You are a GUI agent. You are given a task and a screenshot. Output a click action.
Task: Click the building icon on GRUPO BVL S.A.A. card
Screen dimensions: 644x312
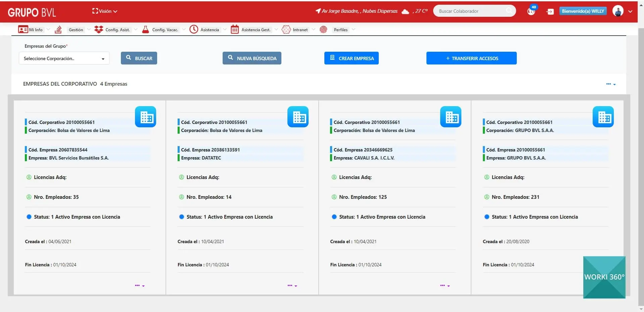603,117
